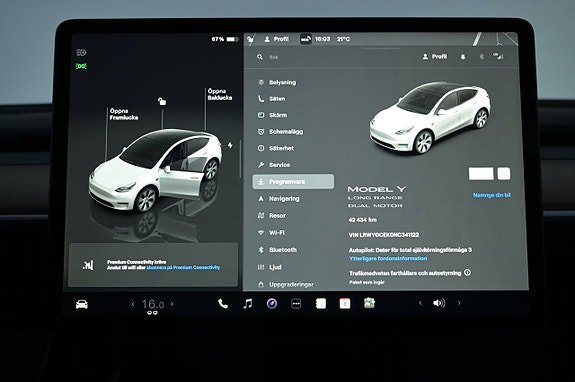Screen dimensions: 575x382
Task: Click the lock icon in top status bar
Action: (x=250, y=39)
